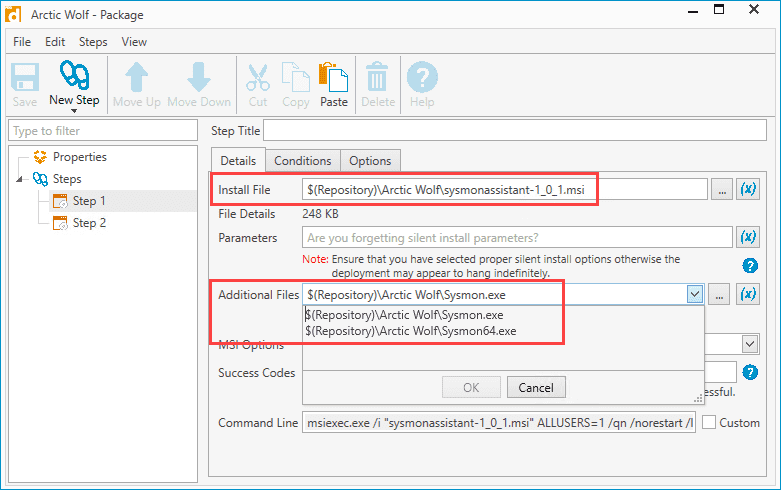Click the Copy pages icon
781x490 pixels.
tap(296, 77)
